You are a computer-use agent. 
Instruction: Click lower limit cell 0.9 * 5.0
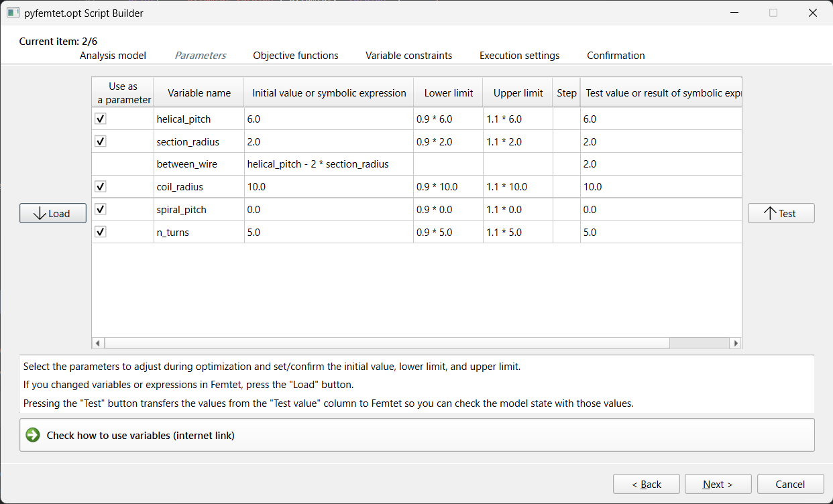point(449,232)
